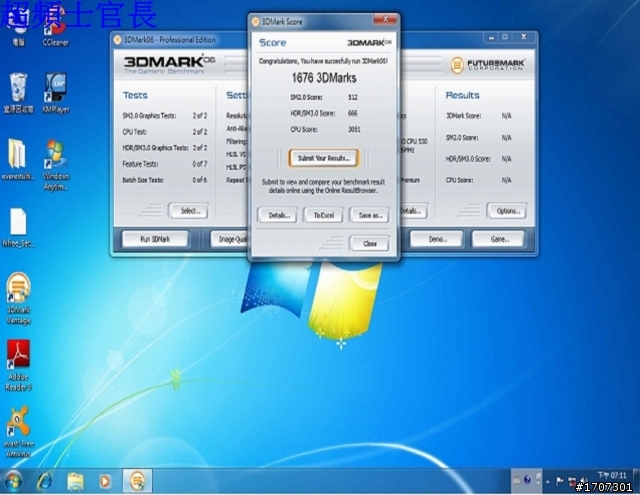640x495 pixels.
Task: Open the Windows Start menu orb
Action: (x=14, y=482)
